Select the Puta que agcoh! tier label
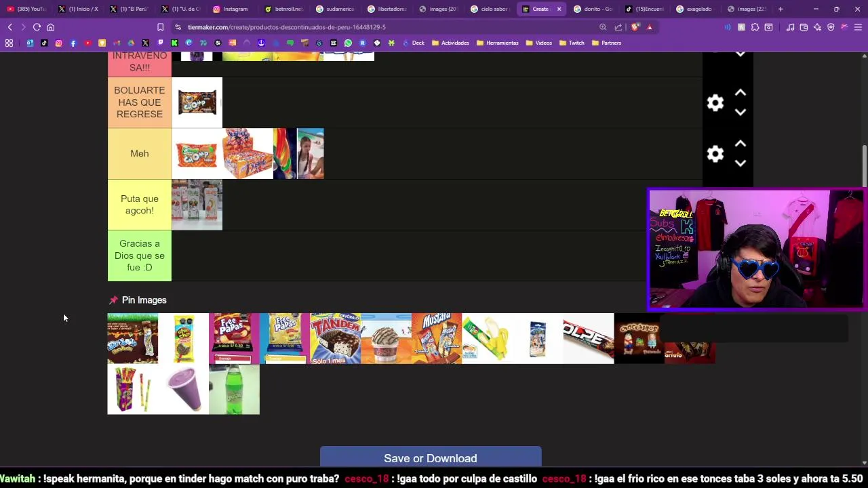 click(140, 205)
